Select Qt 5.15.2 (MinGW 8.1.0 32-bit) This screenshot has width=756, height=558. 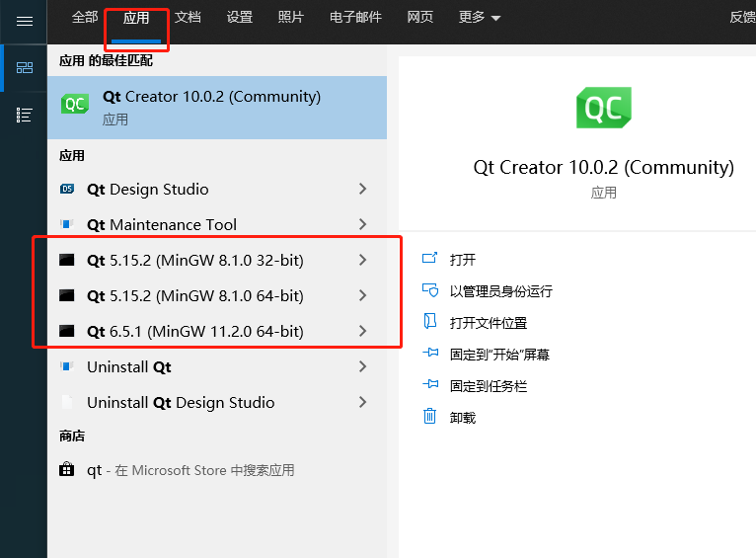click(217, 260)
